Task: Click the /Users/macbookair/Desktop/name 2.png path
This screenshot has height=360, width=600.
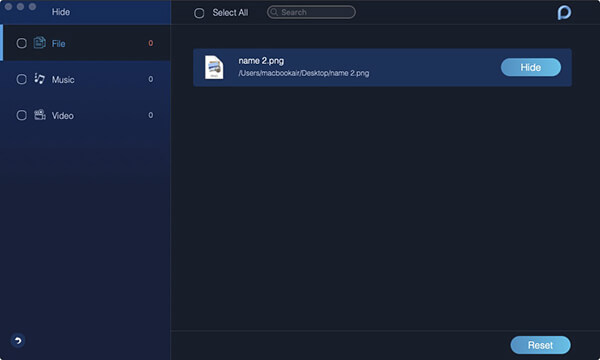Action: point(303,73)
